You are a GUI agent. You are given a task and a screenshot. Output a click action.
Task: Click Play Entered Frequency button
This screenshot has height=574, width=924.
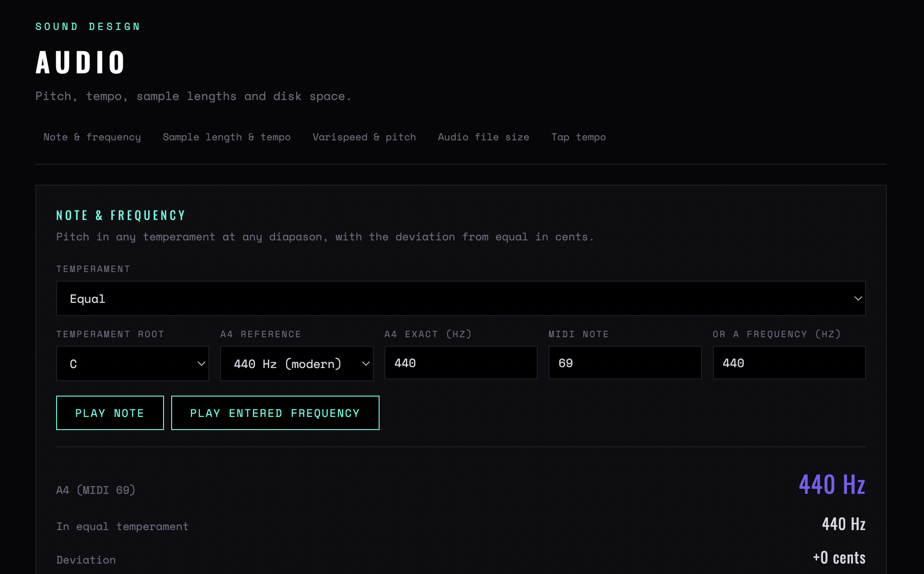[x=275, y=413]
